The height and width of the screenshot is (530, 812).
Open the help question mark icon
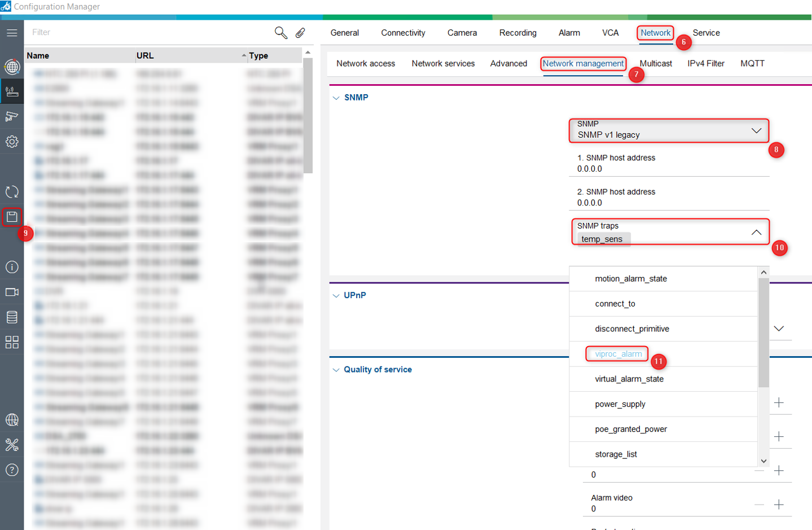[12, 470]
